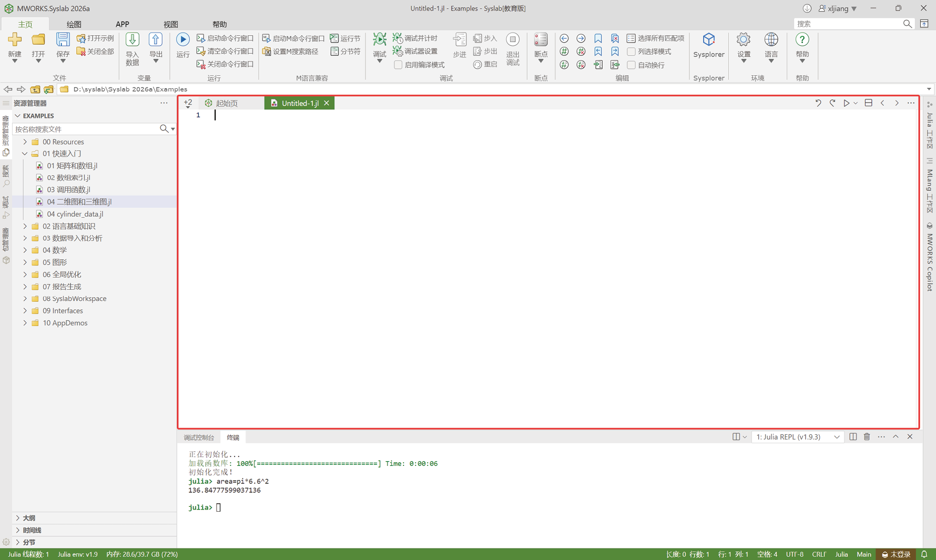Switch to the 调试控制台 panel tab
Screen dimensions: 936x560
tap(199, 437)
